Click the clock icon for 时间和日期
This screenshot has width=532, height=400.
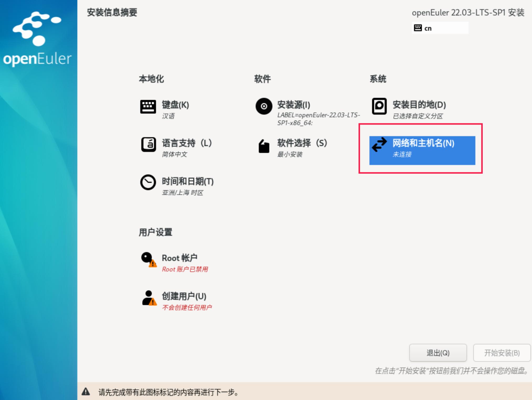pyautogui.click(x=148, y=183)
